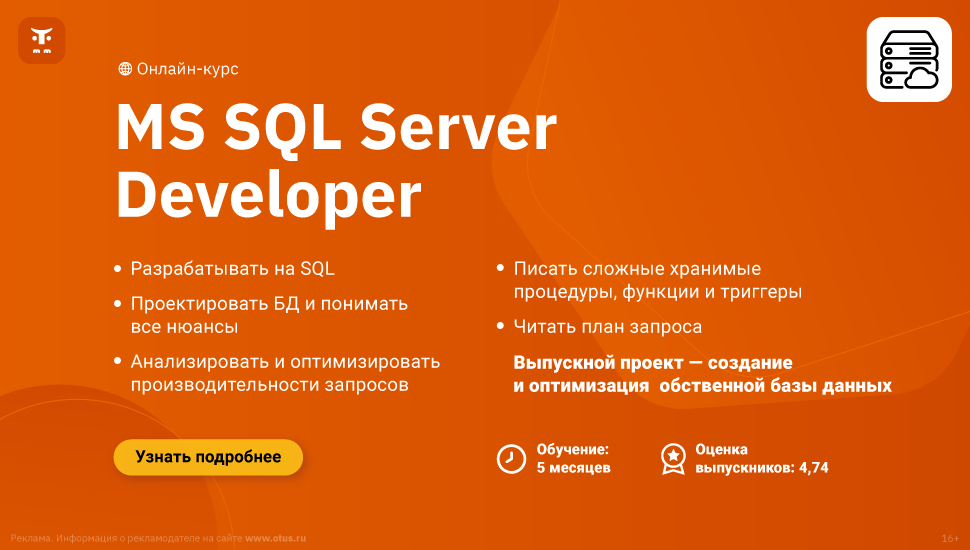
Task: Click the globe icon beside Онлайн-курс
Action: coord(125,69)
